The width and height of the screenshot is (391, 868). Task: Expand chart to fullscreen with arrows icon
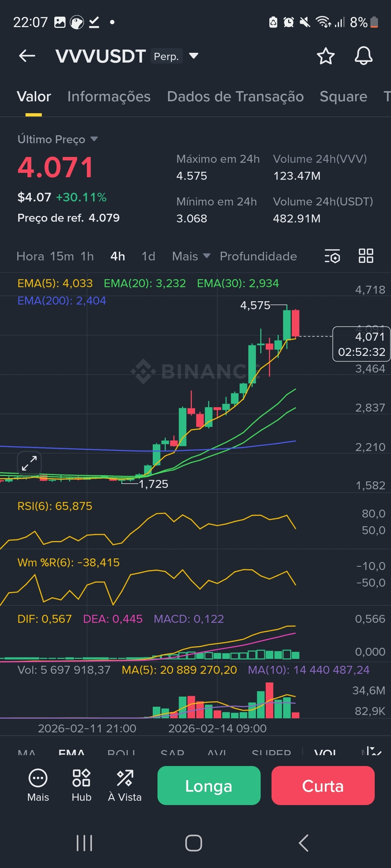click(x=29, y=463)
